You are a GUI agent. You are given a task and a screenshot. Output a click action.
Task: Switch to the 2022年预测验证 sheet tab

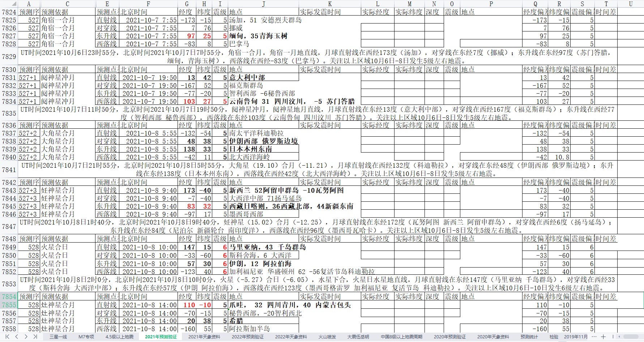[x=248, y=337]
